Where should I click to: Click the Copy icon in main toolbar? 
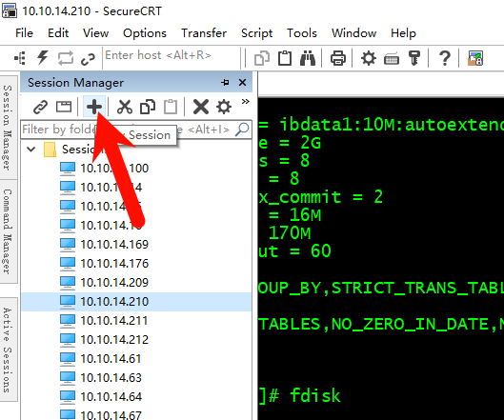(x=262, y=59)
